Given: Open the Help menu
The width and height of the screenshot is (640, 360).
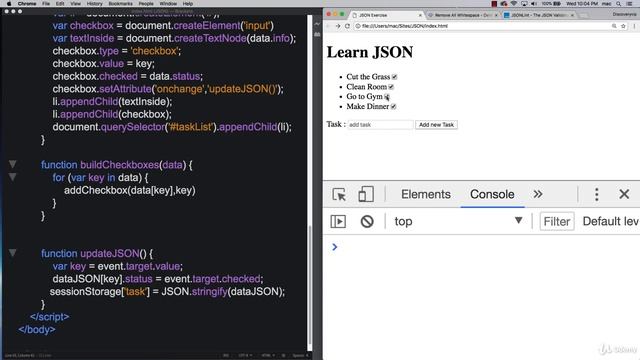Looking at the screenshot, I should coord(188,4).
